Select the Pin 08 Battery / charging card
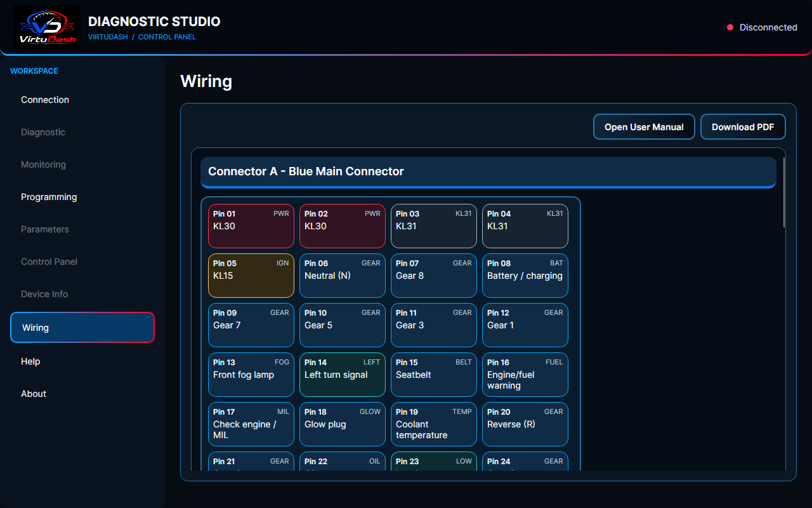The width and height of the screenshot is (812, 508). [525, 276]
